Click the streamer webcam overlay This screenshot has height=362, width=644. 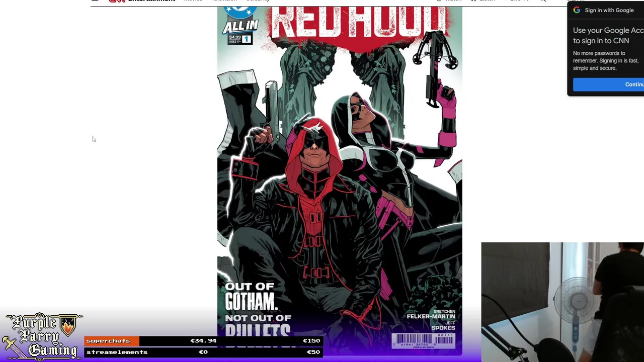click(x=562, y=302)
